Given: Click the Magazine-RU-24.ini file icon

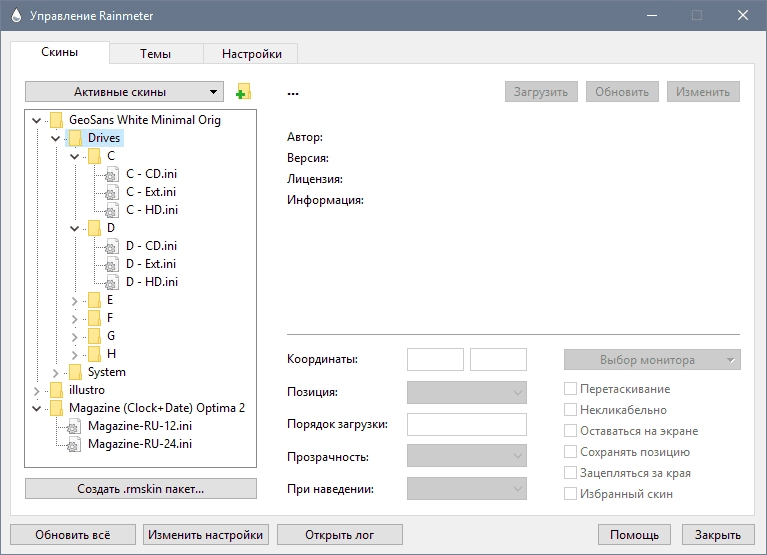Looking at the screenshot, I should (x=74, y=444).
